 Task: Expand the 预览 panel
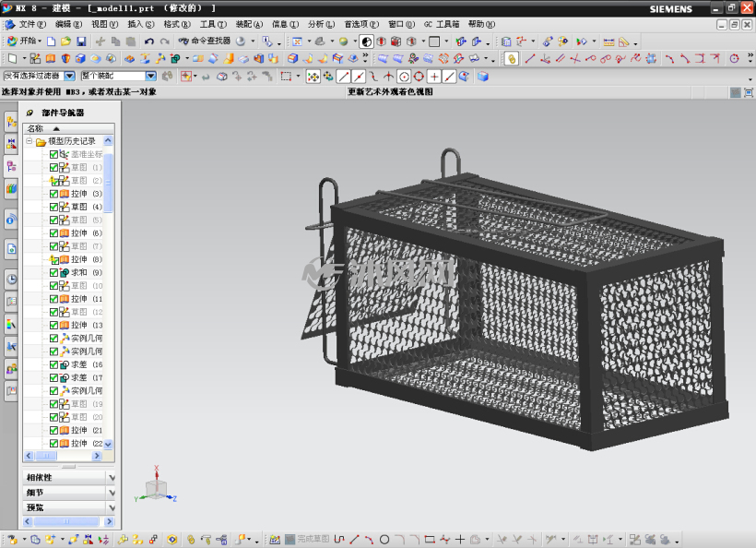(69, 507)
